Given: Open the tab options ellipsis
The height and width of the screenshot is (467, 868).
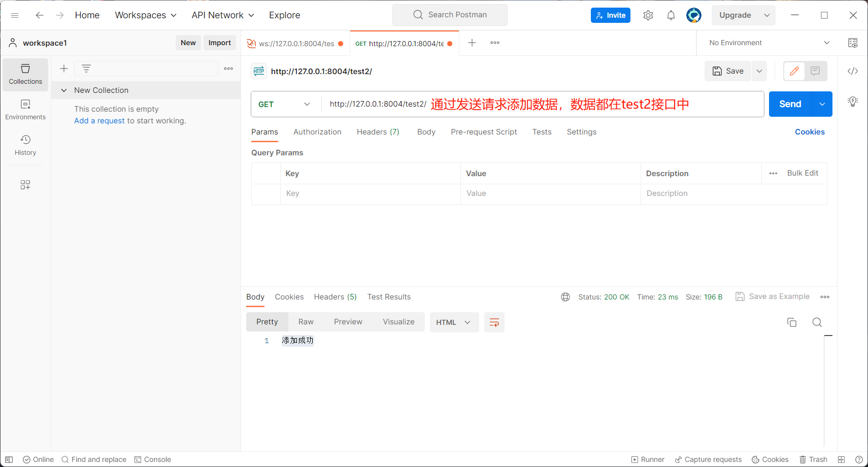Looking at the screenshot, I should pos(495,43).
